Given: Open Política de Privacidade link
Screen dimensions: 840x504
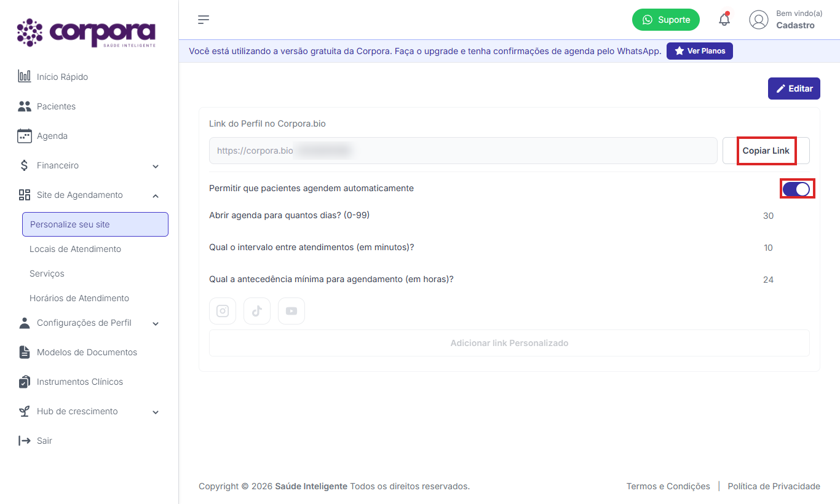Looking at the screenshot, I should click(x=774, y=486).
